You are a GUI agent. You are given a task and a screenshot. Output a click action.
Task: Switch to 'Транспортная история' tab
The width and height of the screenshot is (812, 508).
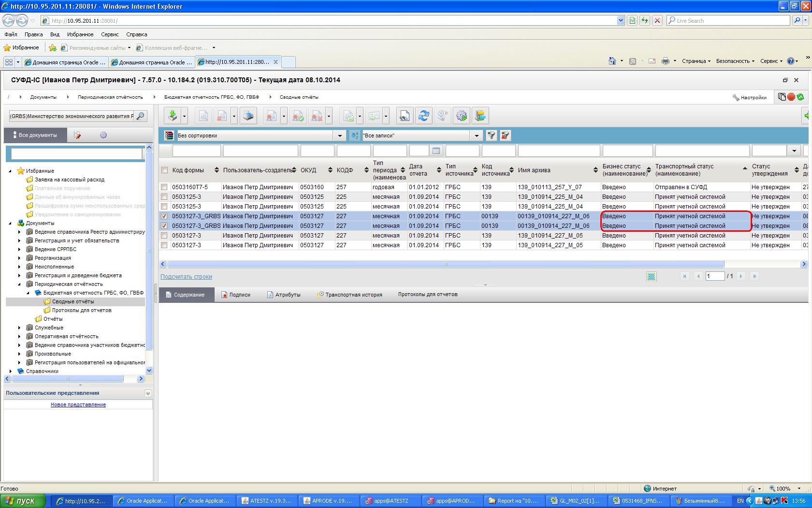coord(353,295)
